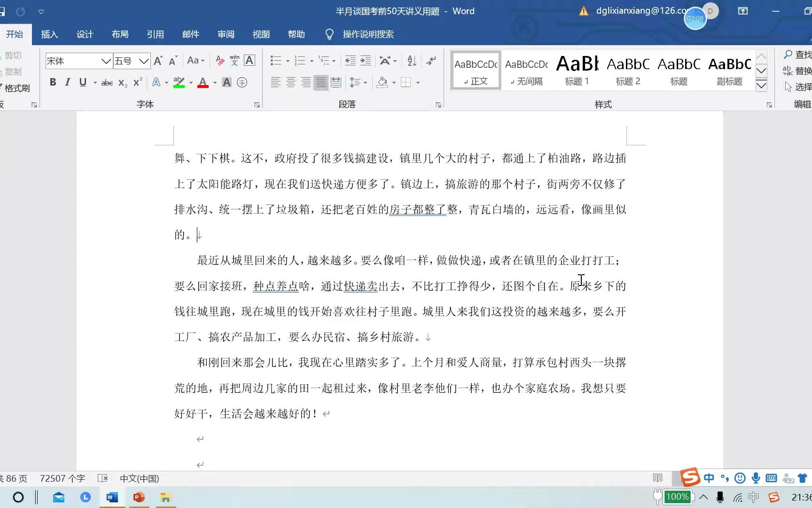The image size is (812, 508).
Task: Expand the styles gallery More arrow
Action: point(761,85)
